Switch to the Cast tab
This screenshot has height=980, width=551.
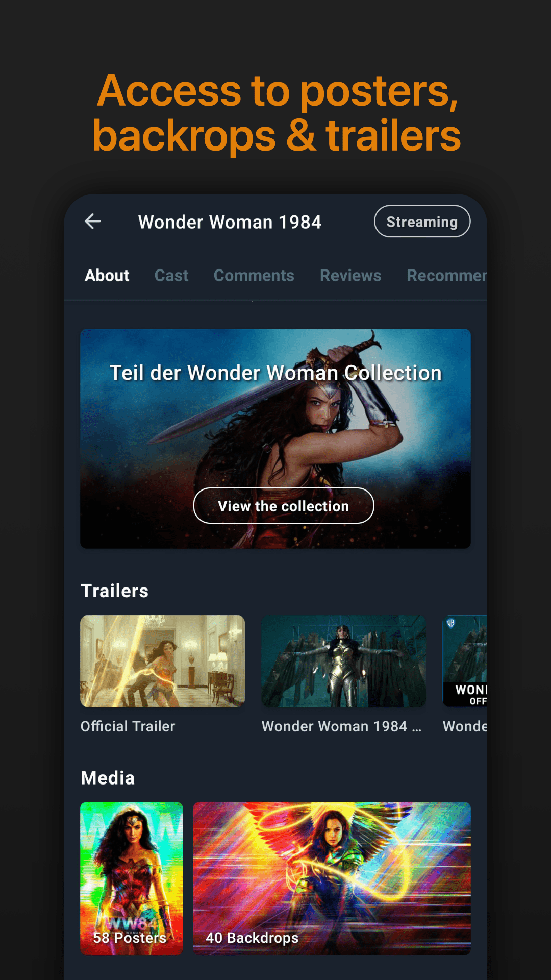[171, 276]
